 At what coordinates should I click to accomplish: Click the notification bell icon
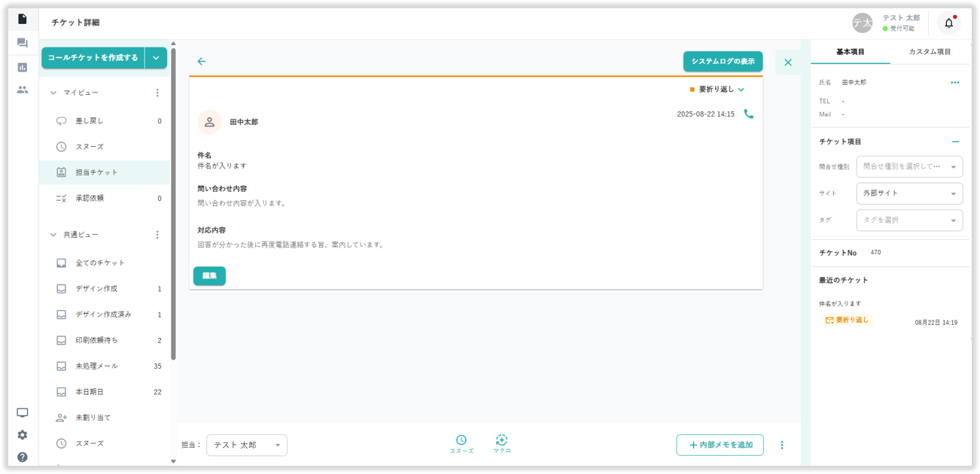coord(948,23)
